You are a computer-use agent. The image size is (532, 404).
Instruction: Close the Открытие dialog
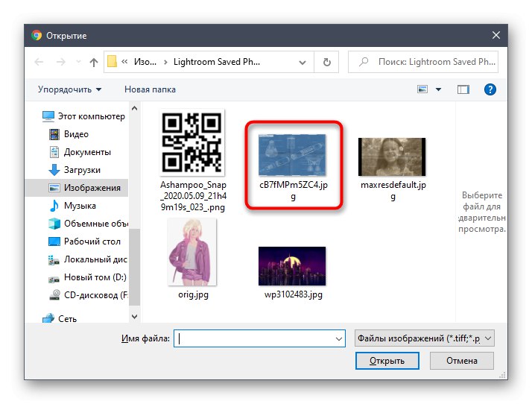(x=496, y=35)
